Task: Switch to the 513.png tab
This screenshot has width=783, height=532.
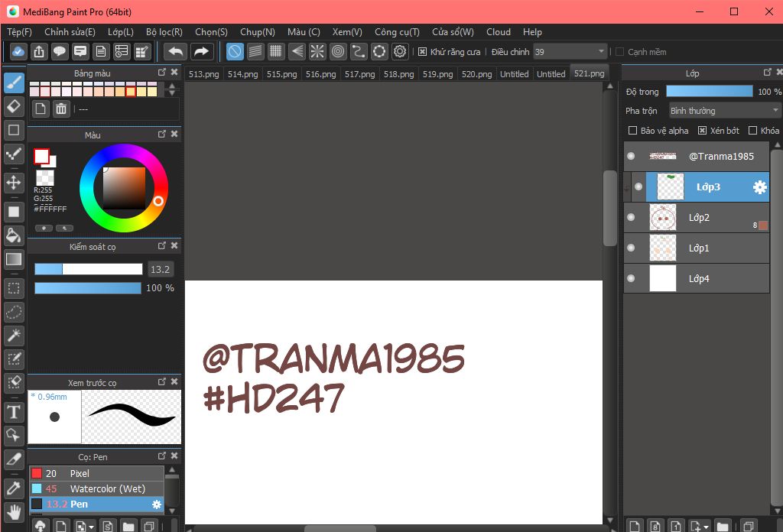Action: (x=203, y=74)
